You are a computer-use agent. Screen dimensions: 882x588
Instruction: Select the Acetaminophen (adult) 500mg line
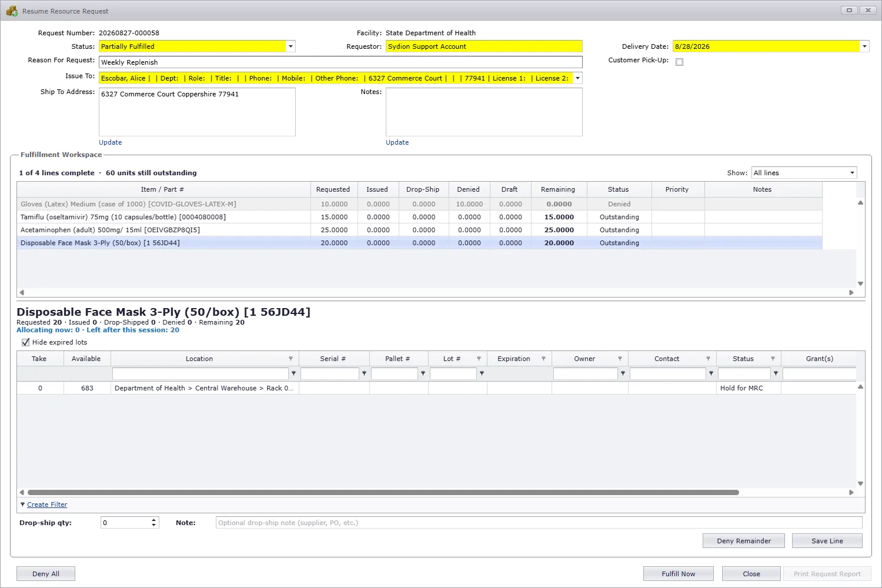420,230
